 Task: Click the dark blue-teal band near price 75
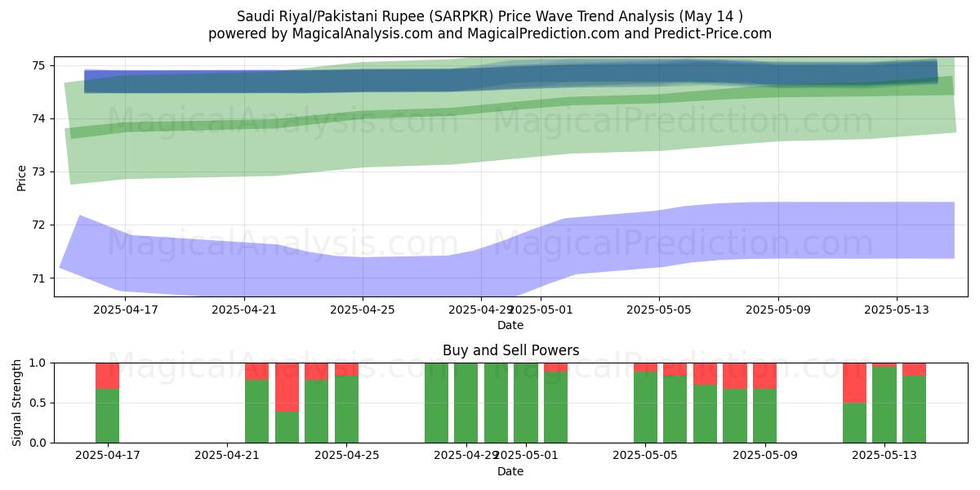[510, 78]
